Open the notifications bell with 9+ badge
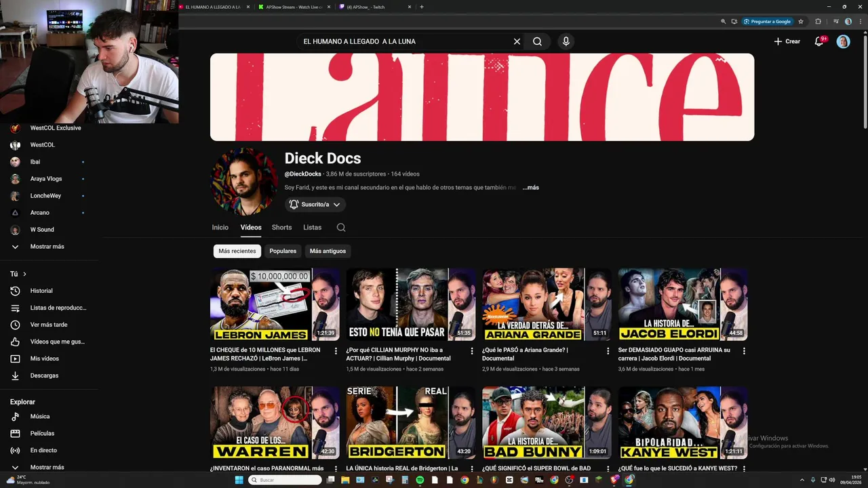Viewport: 868px width, 488px height. pos(821,41)
